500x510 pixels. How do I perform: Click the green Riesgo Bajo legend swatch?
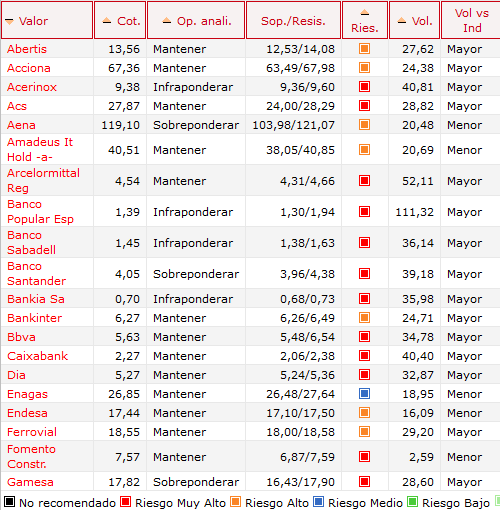coord(412,501)
